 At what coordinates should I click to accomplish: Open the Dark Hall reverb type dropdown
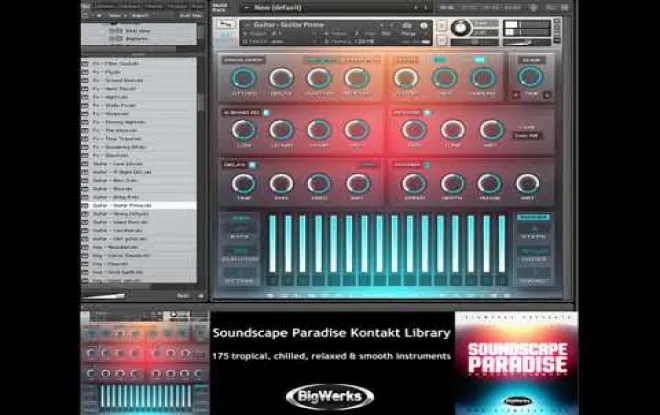point(527,136)
